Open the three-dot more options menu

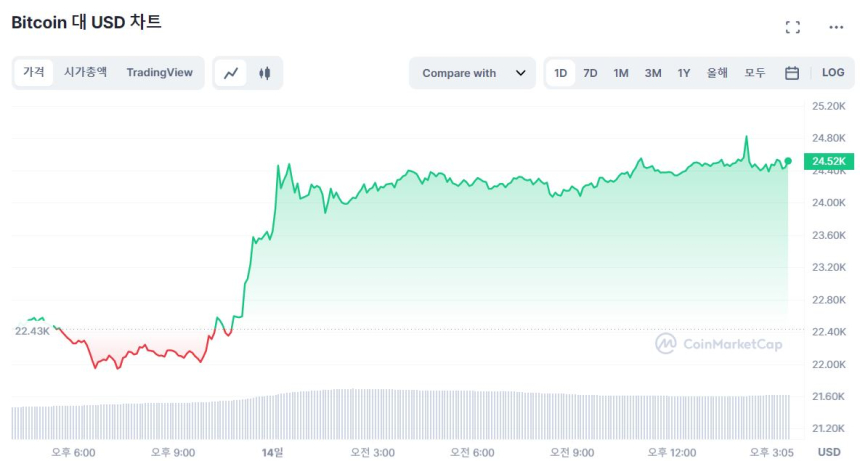click(836, 27)
